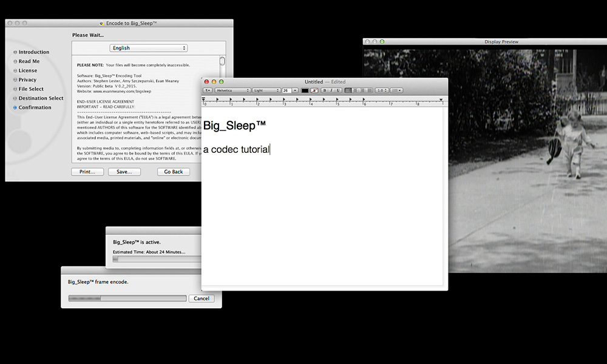The image size is (607, 364).
Task: Click the "Big_Sleep is active" progress bar
Action: 157,259
